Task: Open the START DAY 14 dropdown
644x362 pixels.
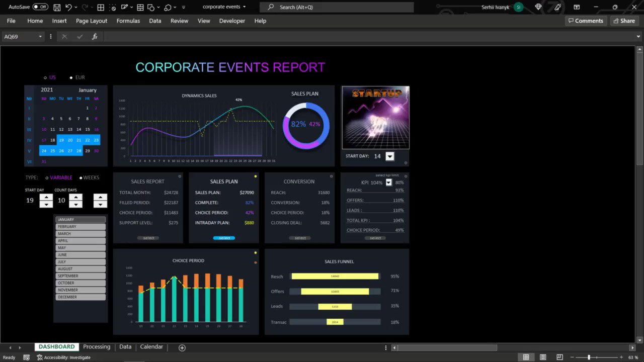Action: click(x=390, y=156)
